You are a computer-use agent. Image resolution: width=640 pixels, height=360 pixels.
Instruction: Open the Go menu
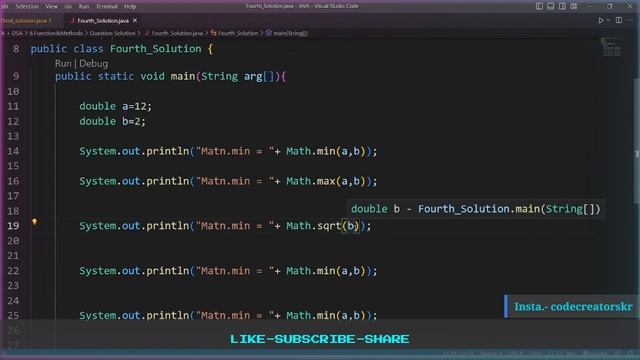[x=68, y=7]
